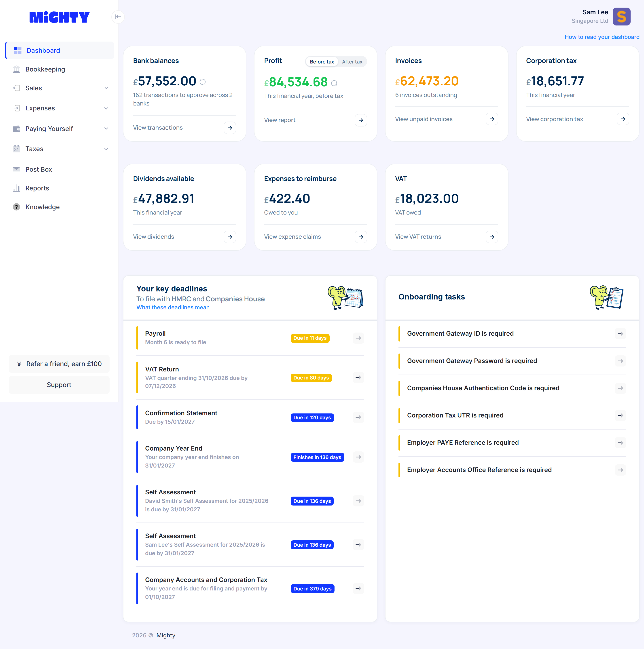Click the Finishes in 136 days badge
644x649 pixels.
coord(317,457)
